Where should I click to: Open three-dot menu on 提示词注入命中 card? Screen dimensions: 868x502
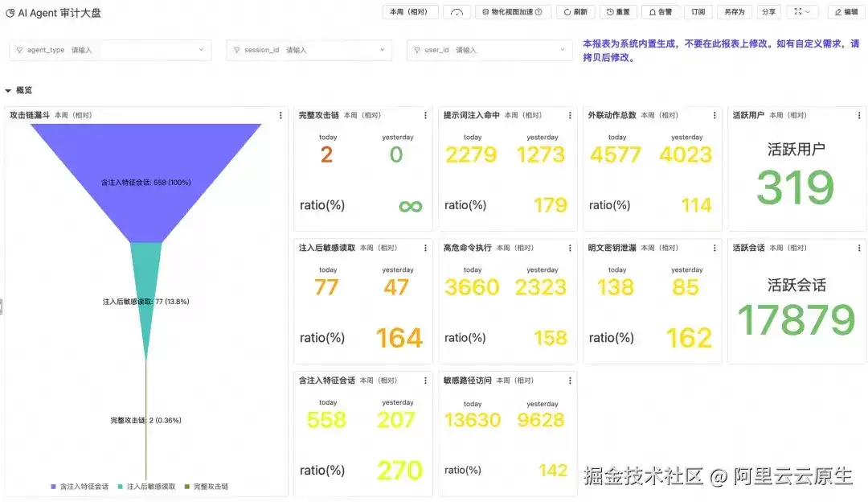click(x=570, y=115)
